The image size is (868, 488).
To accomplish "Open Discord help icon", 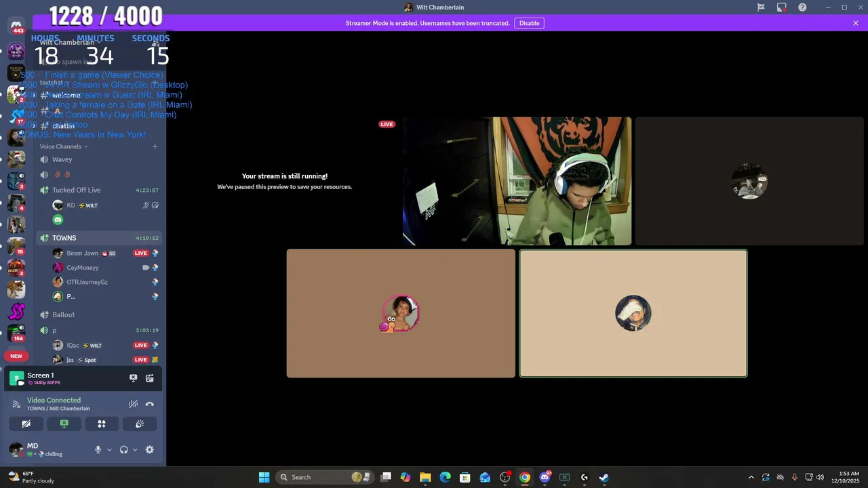I will (x=802, y=7).
